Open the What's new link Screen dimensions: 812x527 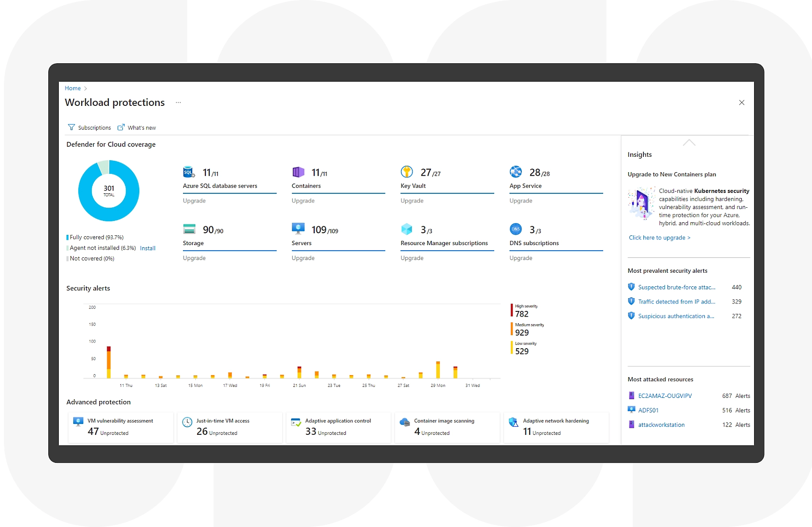[137, 128]
